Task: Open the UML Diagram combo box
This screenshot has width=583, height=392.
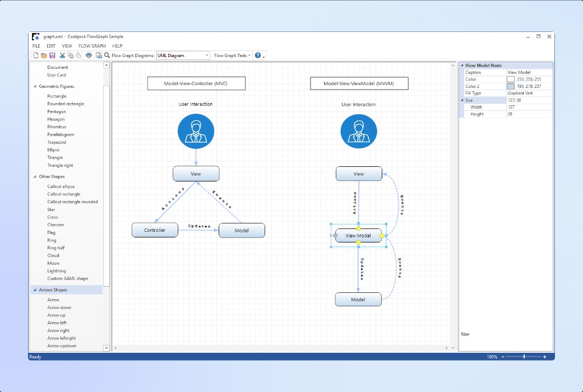Action: pyautogui.click(x=183, y=55)
